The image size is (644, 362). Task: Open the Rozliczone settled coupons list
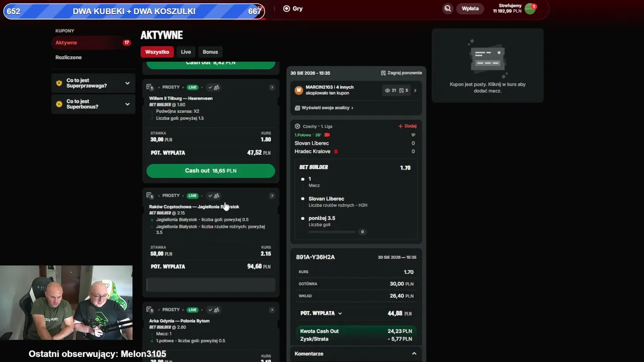68,57
